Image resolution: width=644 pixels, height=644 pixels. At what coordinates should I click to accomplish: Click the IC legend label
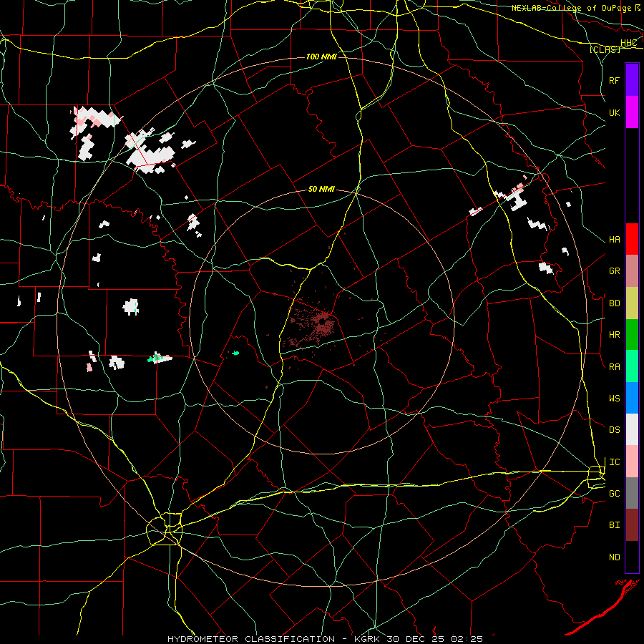[614, 462]
